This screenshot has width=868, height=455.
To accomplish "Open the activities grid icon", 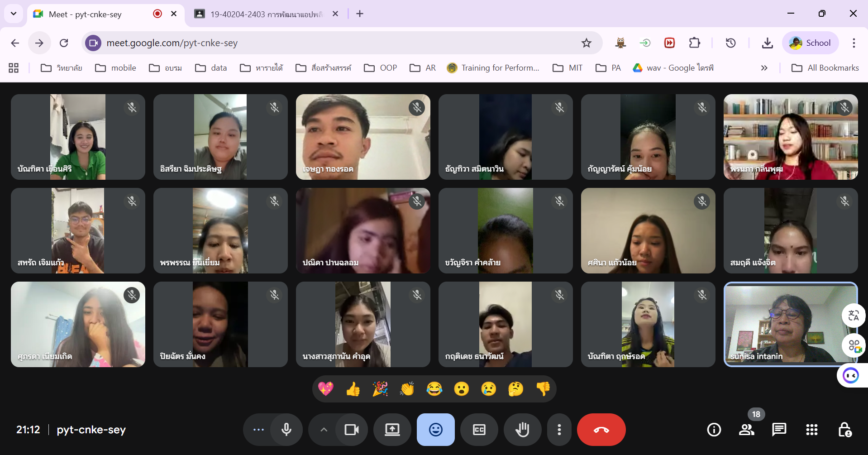I will (x=811, y=430).
